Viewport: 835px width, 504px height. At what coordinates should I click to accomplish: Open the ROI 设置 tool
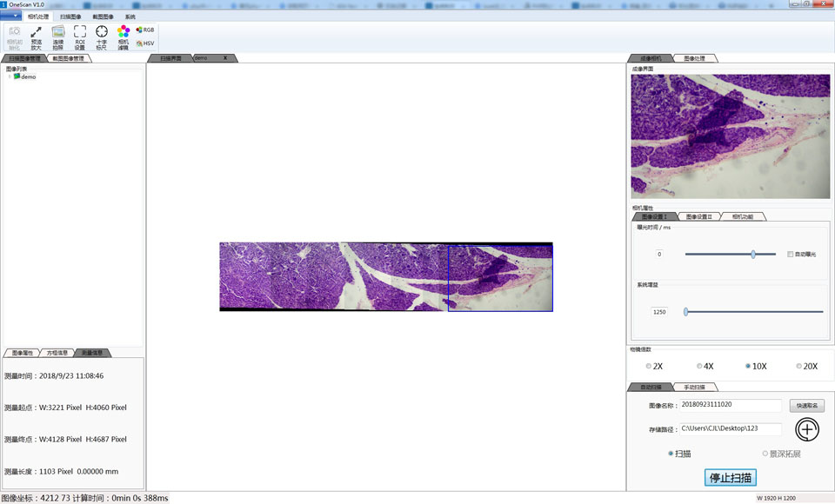click(x=80, y=36)
